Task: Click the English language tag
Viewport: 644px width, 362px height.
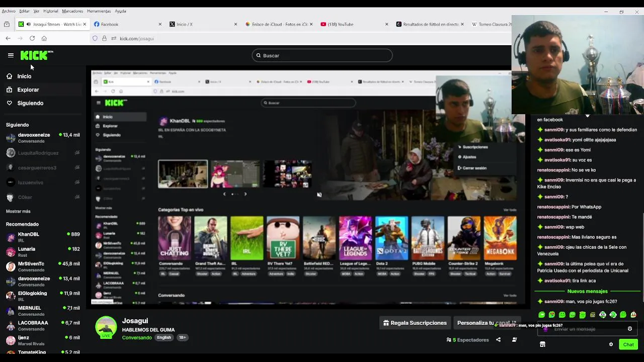Action: click(x=164, y=337)
